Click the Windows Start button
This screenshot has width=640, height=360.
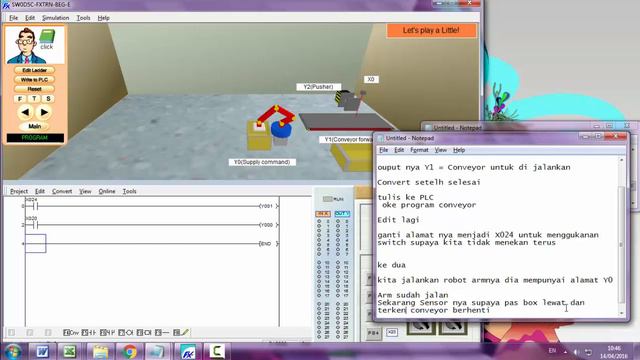coord(13,351)
